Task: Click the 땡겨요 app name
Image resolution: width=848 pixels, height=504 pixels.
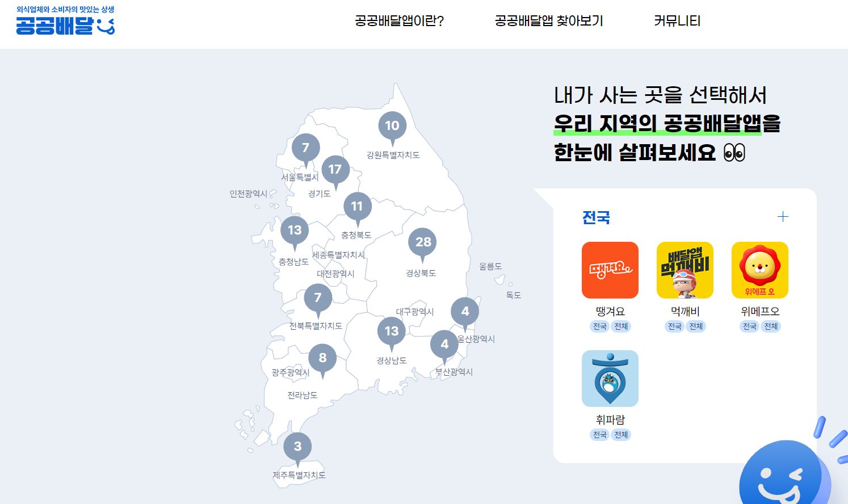Action: pyautogui.click(x=610, y=311)
